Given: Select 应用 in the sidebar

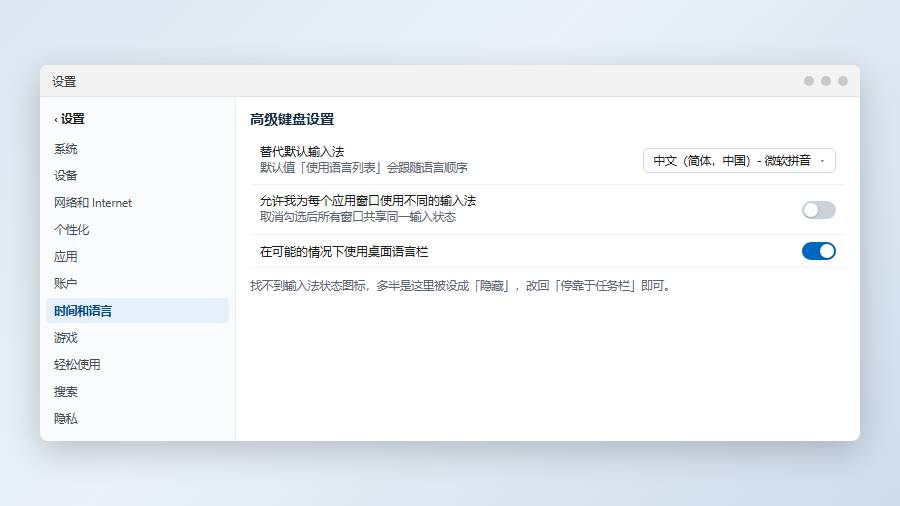Looking at the screenshot, I should point(137,256).
